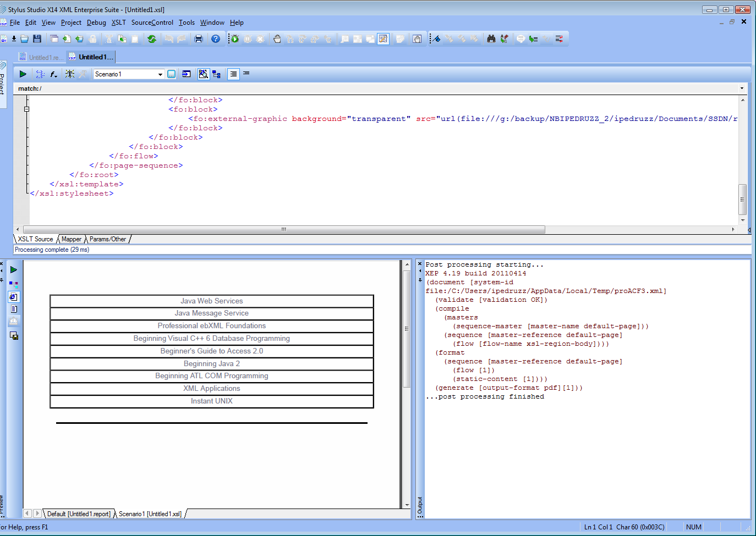Toggle the highlighted indent lines button
The width and height of the screenshot is (756, 536).
(x=233, y=74)
